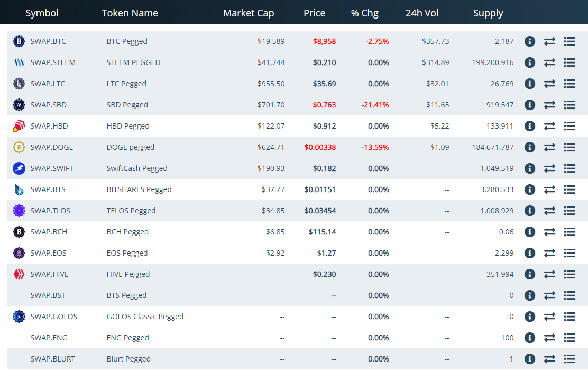Select the SWAP.STEEM symbol text
588x370 pixels.
(53, 62)
